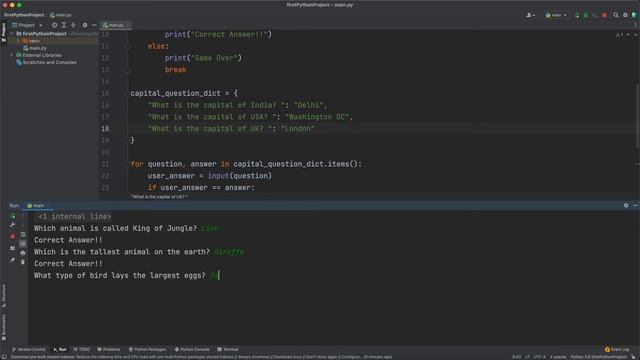Expand External Libraries node
The width and height of the screenshot is (640, 360).
tap(12, 55)
